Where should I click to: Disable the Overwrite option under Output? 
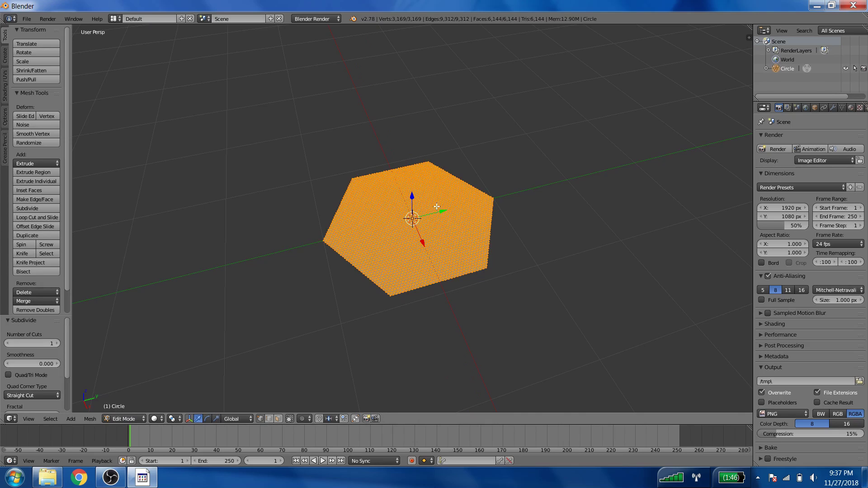(x=761, y=392)
